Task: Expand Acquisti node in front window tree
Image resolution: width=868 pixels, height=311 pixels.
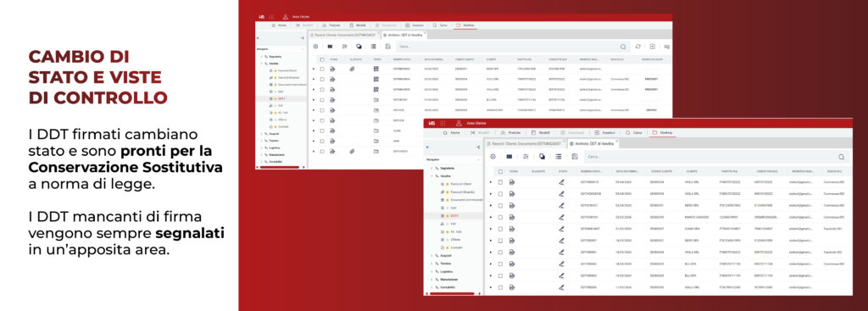Action: 431,256
